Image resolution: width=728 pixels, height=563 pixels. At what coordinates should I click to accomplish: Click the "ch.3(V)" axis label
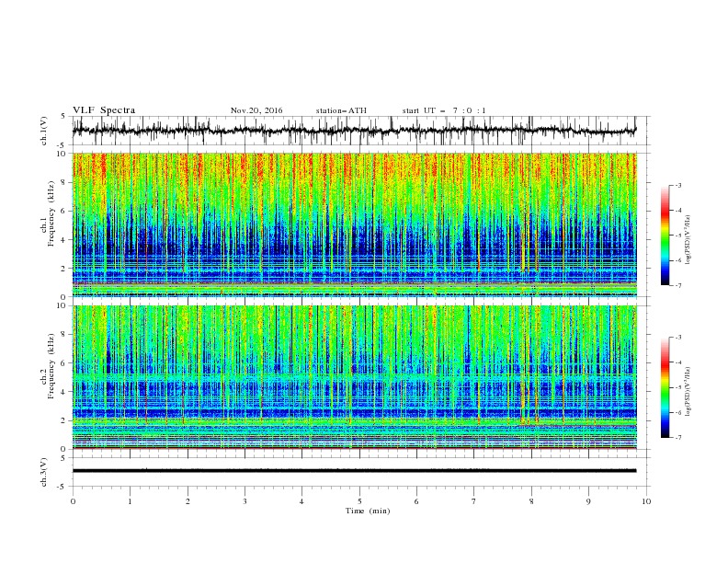tap(44, 472)
